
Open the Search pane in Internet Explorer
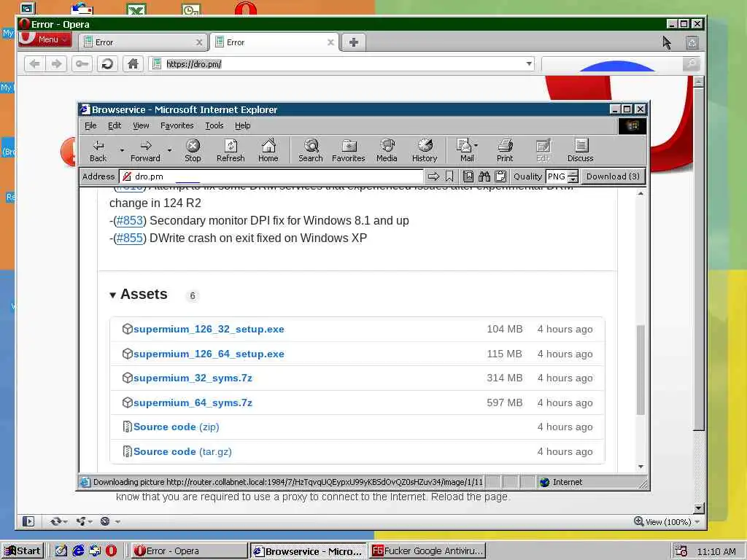click(x=311, y=150)
